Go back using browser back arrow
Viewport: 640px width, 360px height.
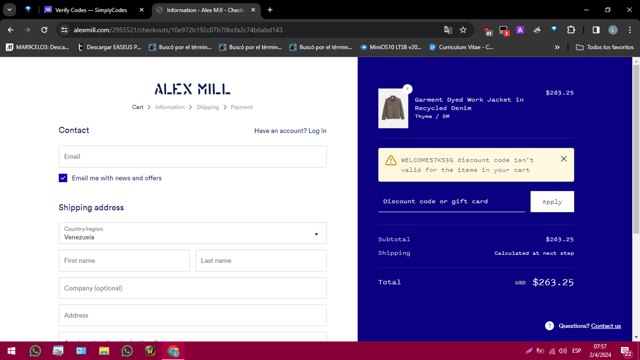pos(11,30)
